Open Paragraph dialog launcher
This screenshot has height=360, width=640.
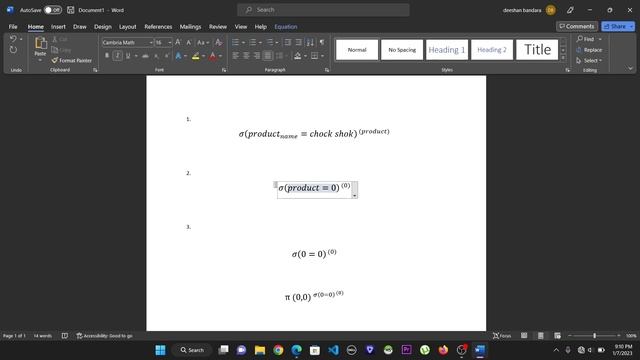click(327, 70)
